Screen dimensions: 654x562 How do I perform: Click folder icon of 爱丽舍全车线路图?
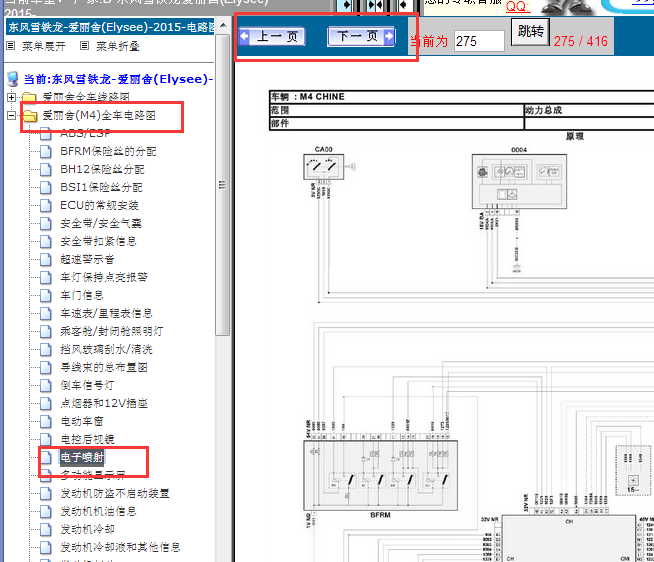pyautogui.click(x=30, y=98)
